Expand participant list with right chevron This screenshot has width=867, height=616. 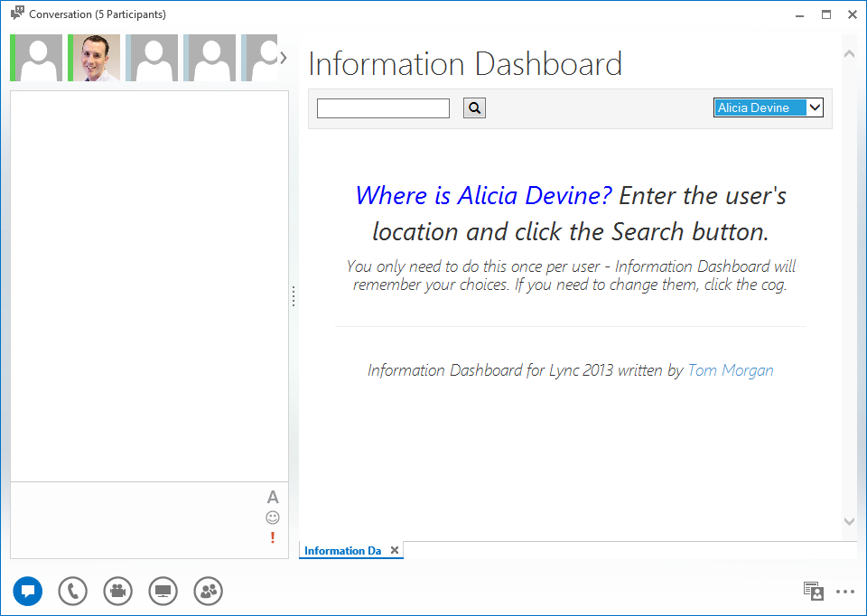[x=284, y=58]
